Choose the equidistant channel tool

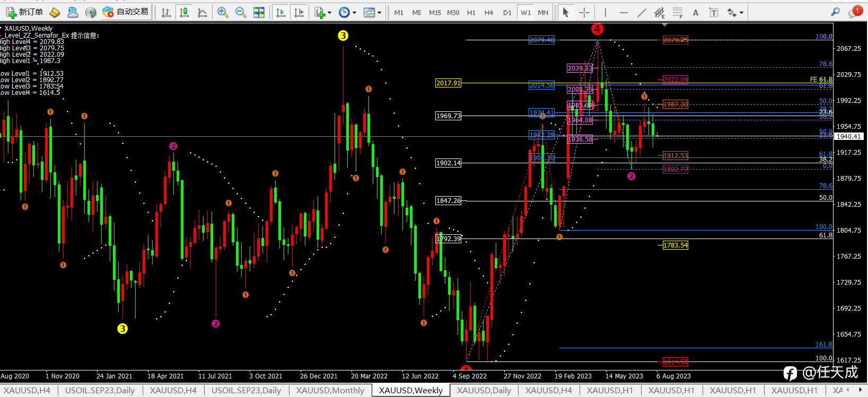(x=660, y=12)
